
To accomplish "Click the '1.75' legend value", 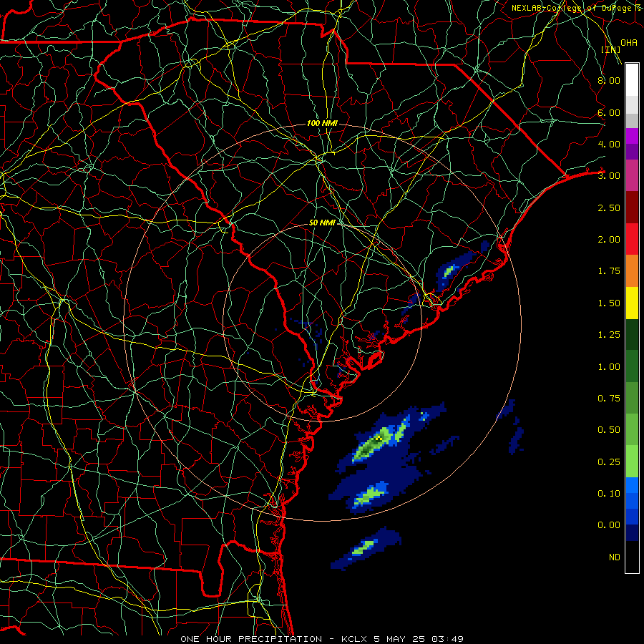I will (609, 271).
